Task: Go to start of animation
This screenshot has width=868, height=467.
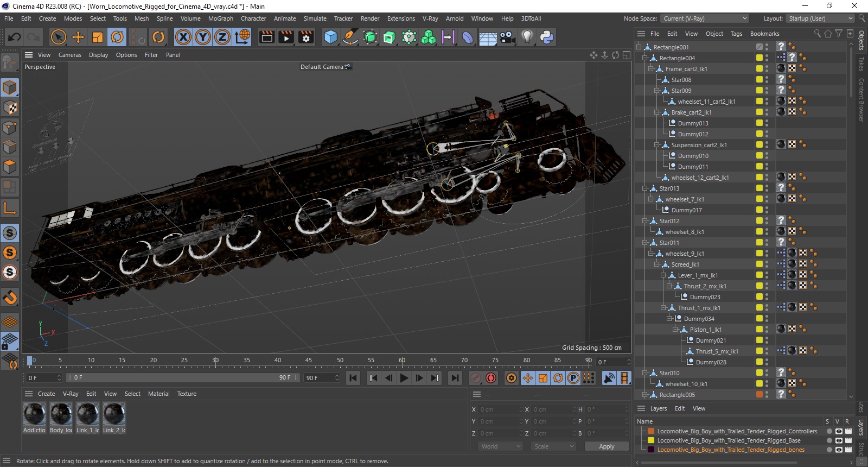Action: (353, 378)
